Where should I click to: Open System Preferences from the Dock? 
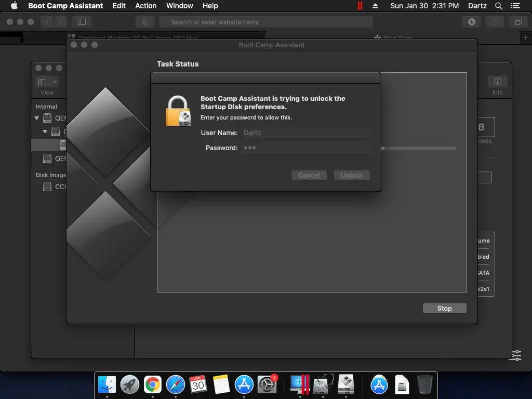pos(267,384)
